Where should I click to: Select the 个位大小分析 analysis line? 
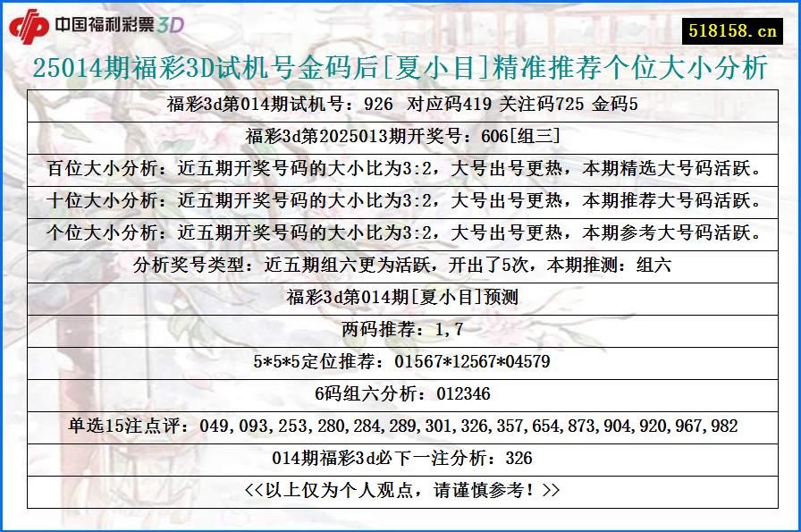(x=400, y=229)
